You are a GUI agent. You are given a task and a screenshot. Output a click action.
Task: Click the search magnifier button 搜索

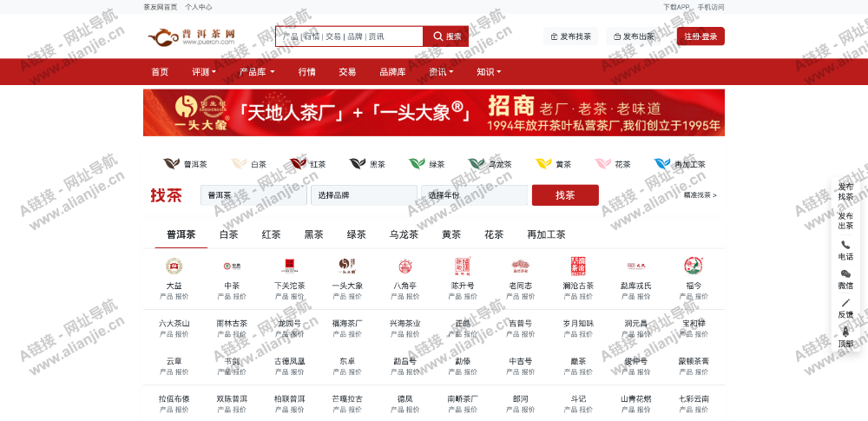445,36
